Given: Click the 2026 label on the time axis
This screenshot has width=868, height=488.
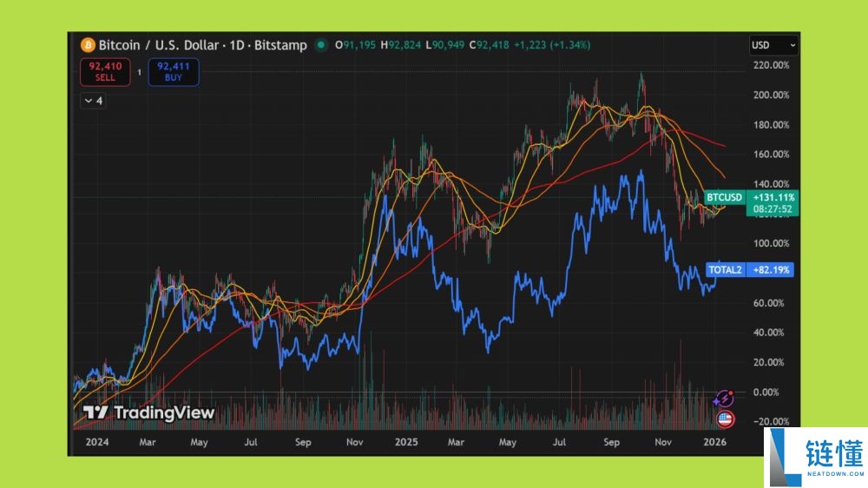Looking at the screenshot, I should [x=714, y=442].
